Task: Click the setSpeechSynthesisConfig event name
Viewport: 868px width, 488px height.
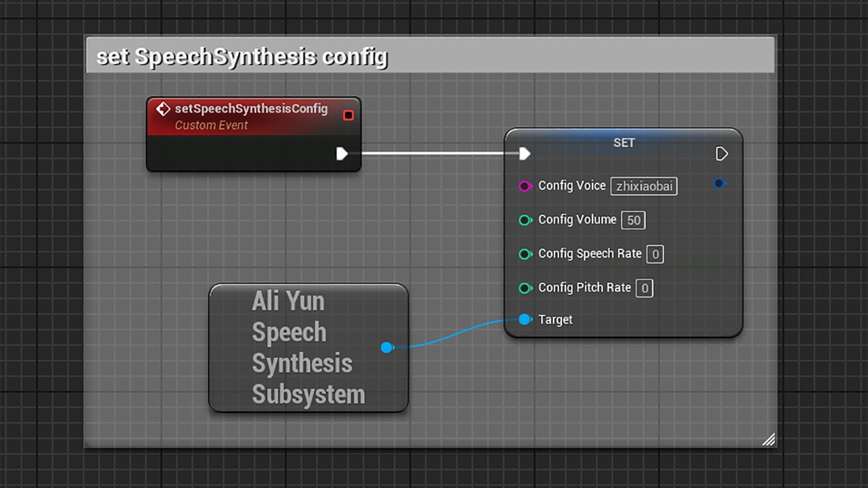Action: pos(251,108)
